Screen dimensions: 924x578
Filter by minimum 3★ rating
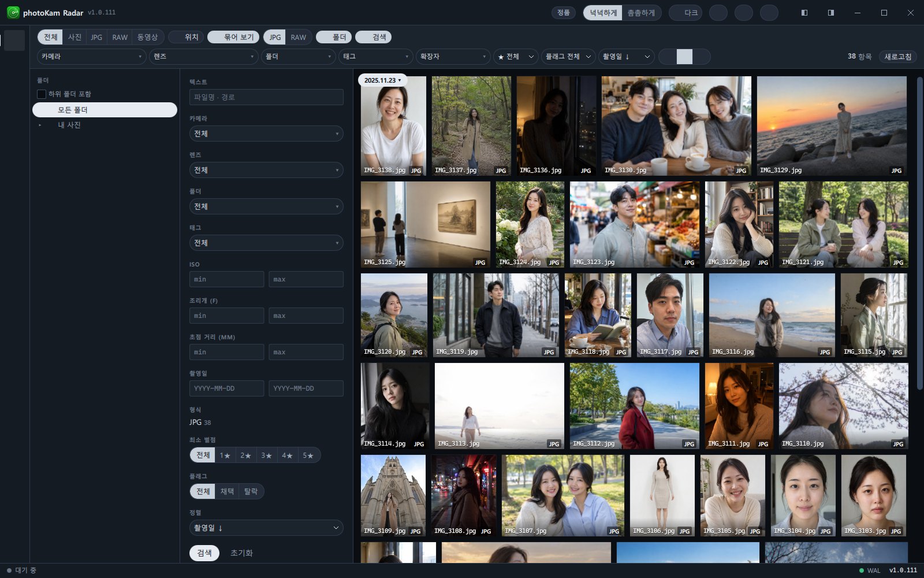[x=266, y=455]
